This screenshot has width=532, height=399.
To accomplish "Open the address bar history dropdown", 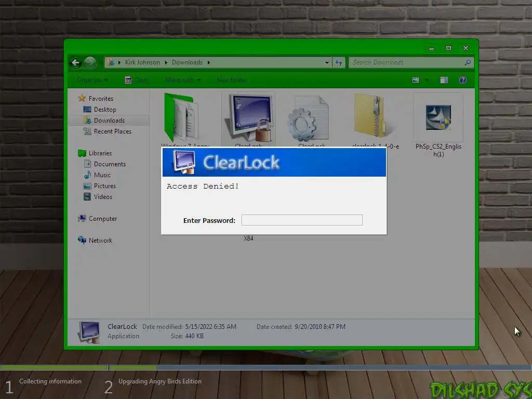I will (327, 62).
